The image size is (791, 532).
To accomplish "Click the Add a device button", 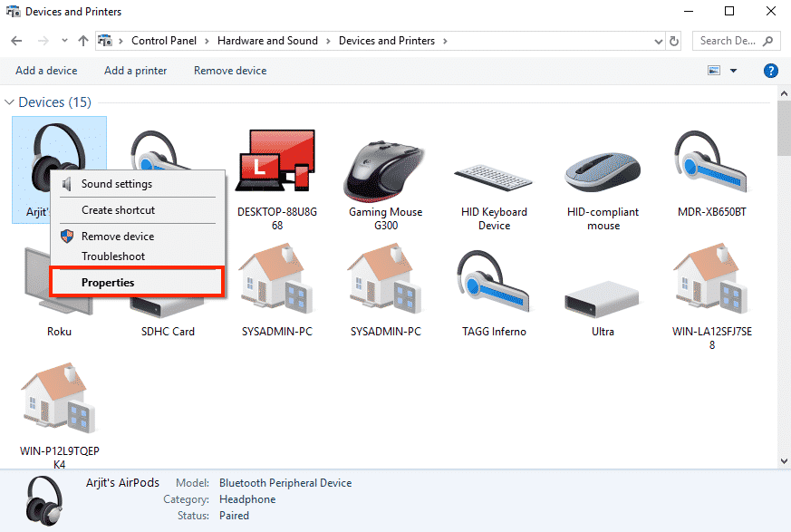I will pyautogui.click(x=46, y=71).
